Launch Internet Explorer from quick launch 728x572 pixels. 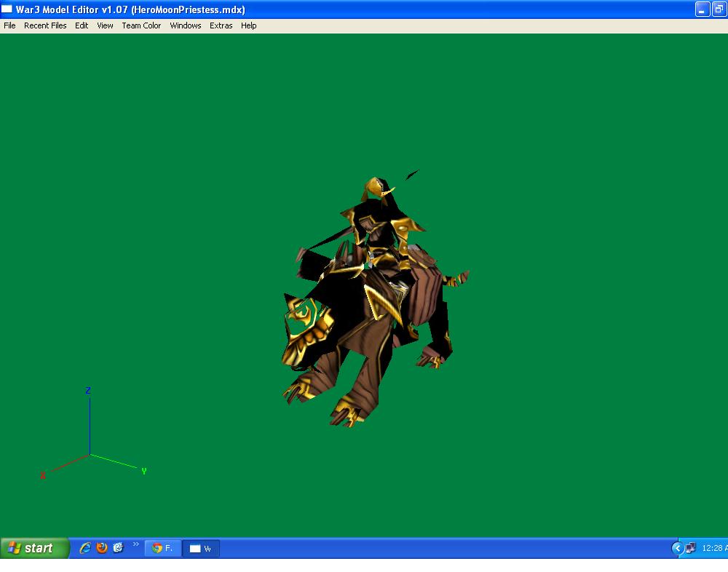(x=85, y=548)
